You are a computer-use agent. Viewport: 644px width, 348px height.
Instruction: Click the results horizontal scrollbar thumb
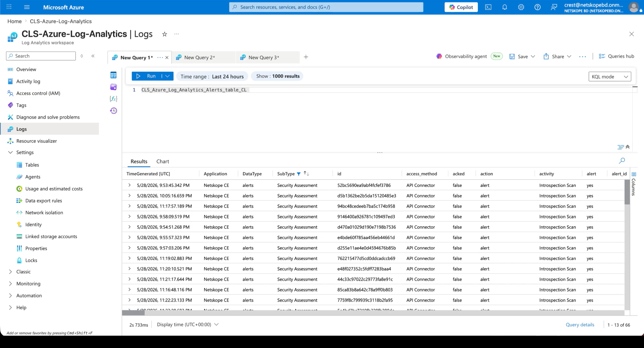[x=133, y=313]
